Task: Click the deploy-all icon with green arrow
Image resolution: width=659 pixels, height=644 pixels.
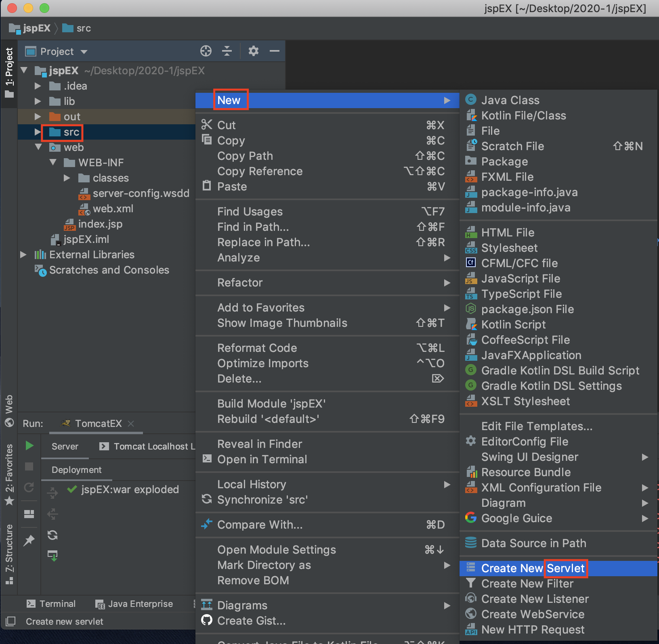Action: 52,556
